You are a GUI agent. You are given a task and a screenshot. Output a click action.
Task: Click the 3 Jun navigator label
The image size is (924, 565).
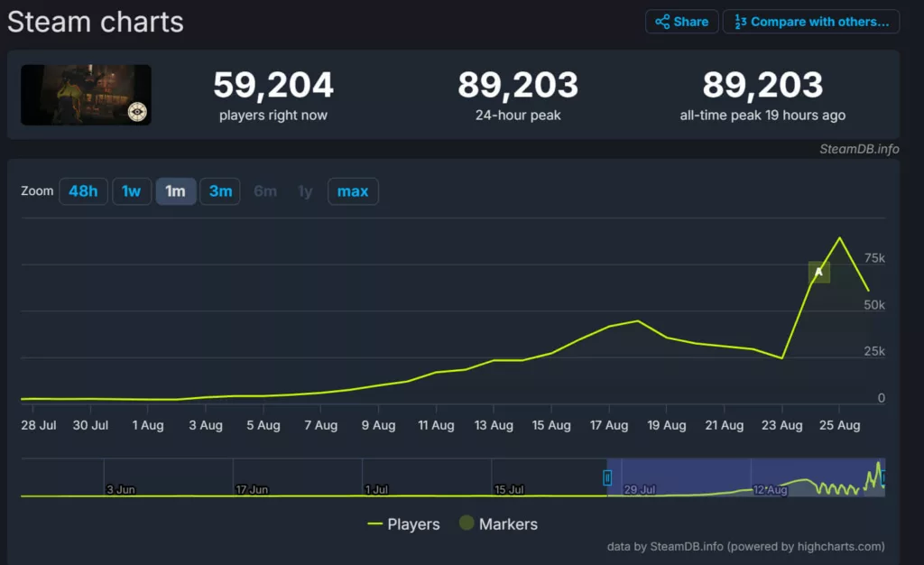(121, 489)
